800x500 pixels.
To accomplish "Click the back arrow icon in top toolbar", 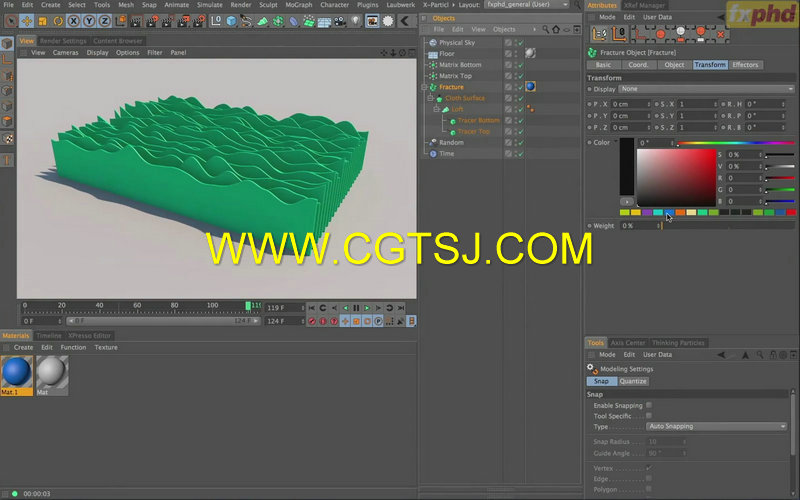I will click(x=405, y=21).
